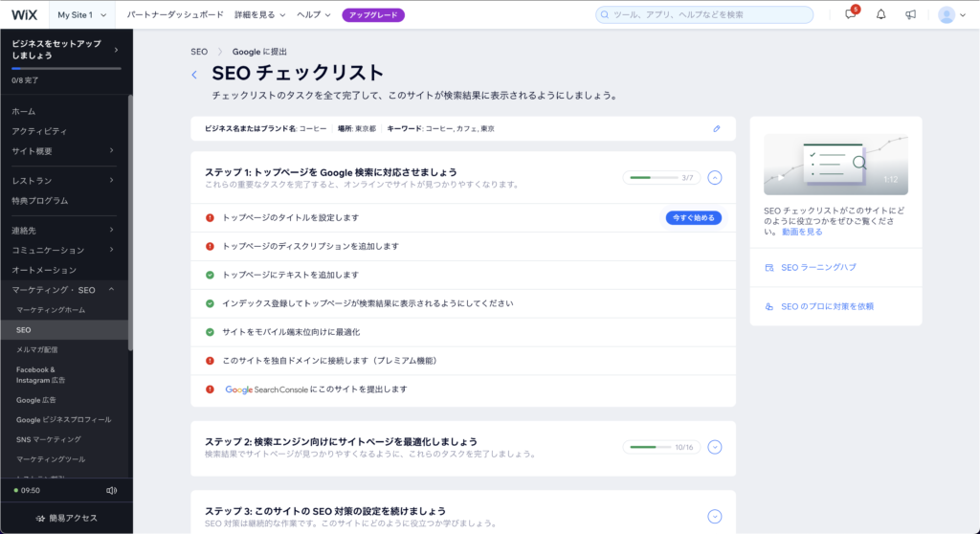The width and height of the screenshot is (980, 534).
Task: Expand レストラン in sidebar
Action: coord(112,181)
